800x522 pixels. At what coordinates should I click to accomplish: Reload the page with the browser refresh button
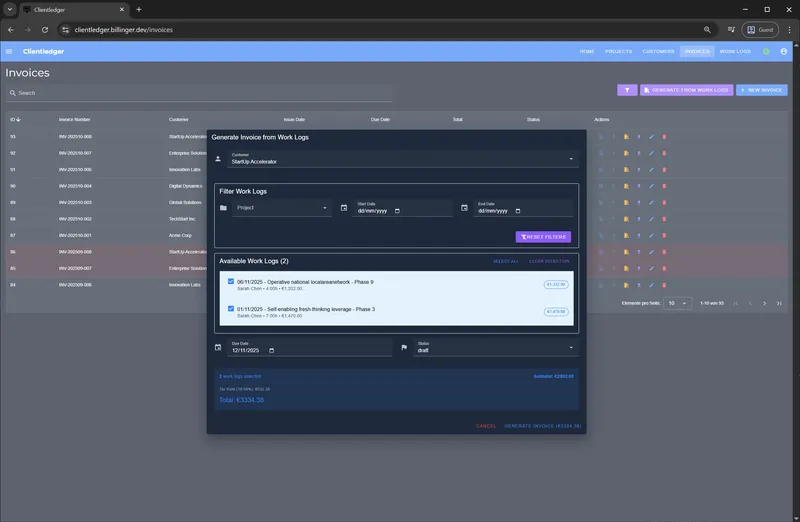45,30
